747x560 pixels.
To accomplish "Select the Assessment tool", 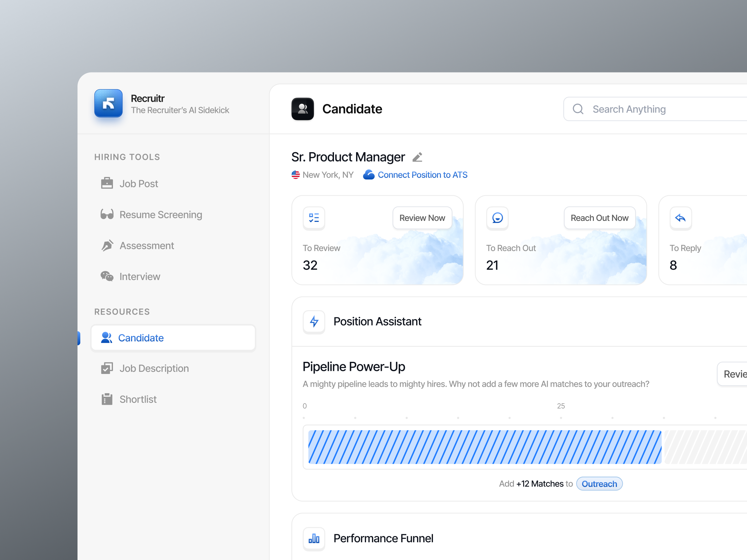I will point(146,245).
